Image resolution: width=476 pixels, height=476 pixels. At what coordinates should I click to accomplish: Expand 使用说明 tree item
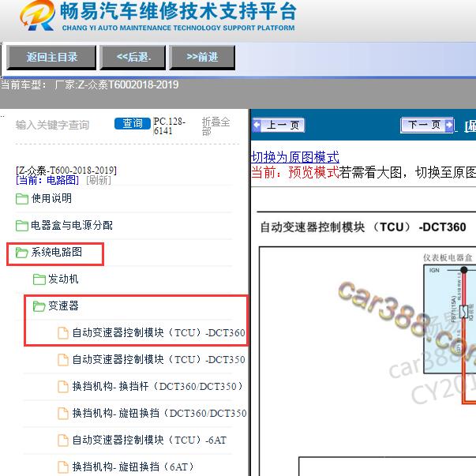coord(51,199)
